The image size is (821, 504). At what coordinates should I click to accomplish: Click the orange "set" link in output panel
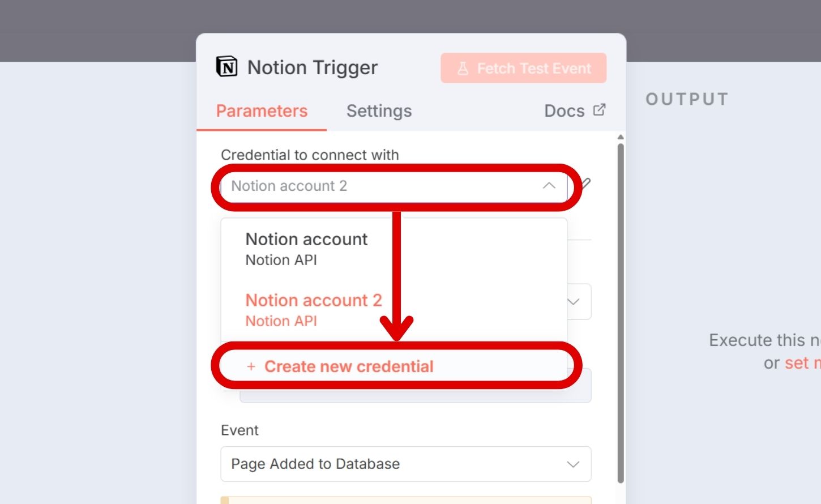point(797,363)
